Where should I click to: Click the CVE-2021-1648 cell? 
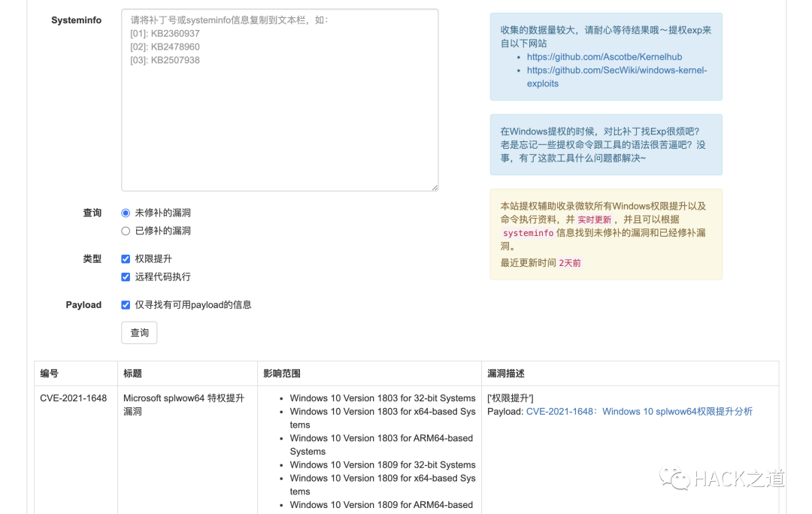74,398
